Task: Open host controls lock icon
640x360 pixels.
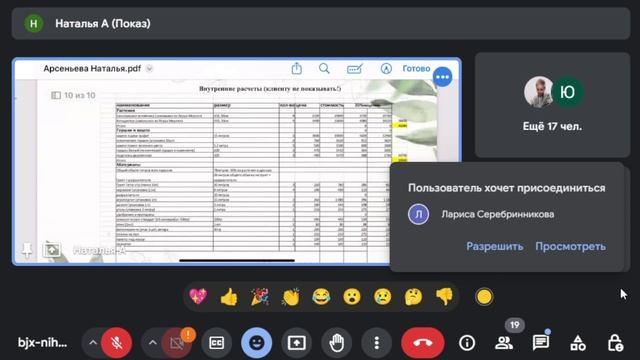Action: 615,343
